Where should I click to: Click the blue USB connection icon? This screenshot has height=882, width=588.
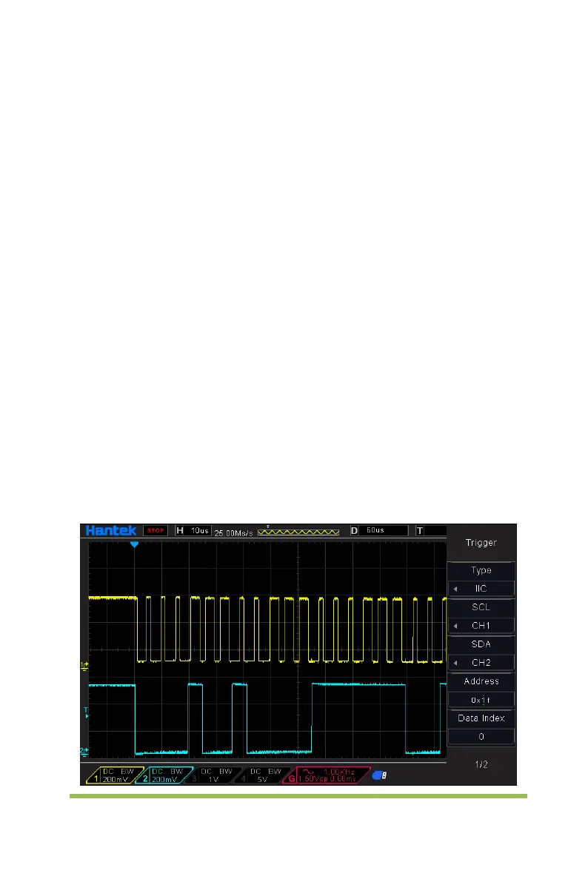click(380, 775)
